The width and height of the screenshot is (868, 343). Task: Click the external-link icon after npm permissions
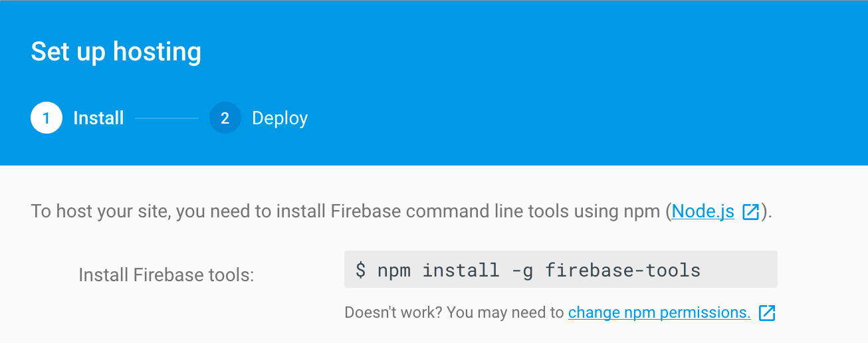[767, 312]
